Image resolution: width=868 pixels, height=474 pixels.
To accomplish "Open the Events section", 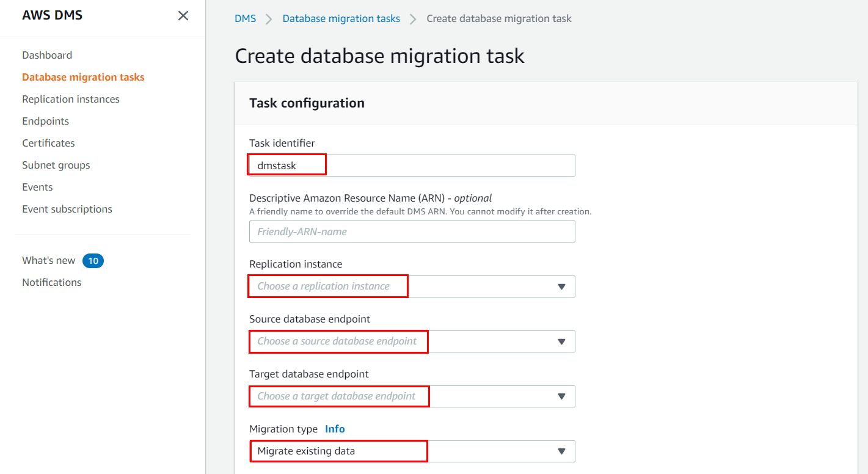I will click(x=37, y=186).
